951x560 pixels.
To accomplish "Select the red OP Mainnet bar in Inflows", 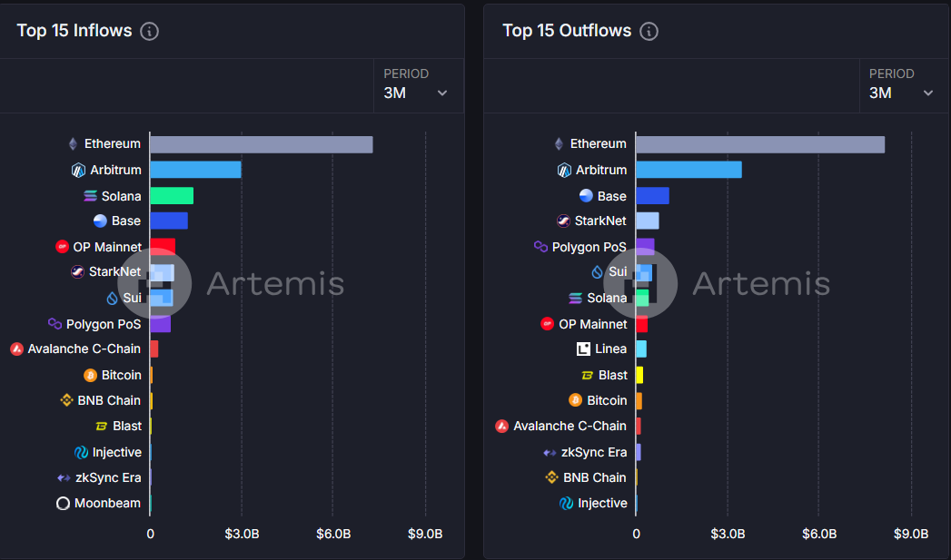I will point(163,247).
